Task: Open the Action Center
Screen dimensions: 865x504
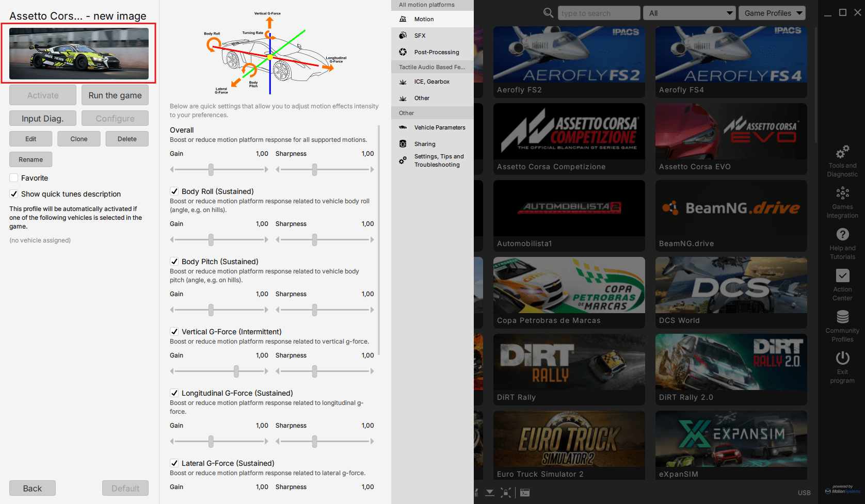Action: [x=842, y=285]
